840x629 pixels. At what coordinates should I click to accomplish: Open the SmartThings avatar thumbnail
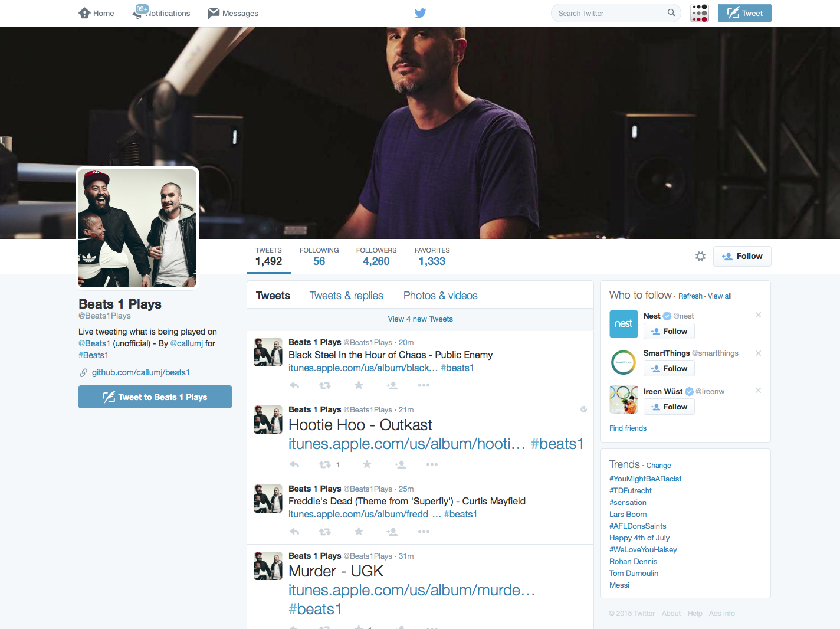[x=624, y=362]
